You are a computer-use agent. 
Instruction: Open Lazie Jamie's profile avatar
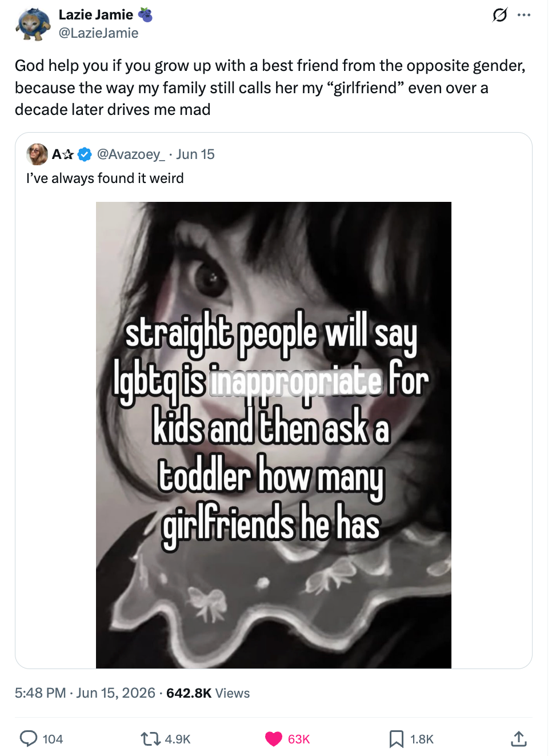pyautogui.click(x=33, y=24)
